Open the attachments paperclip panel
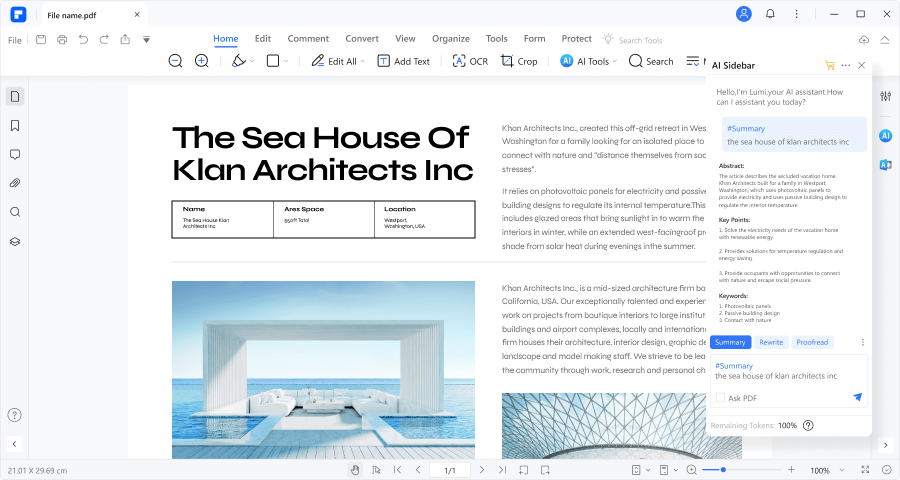Screen dimensions: 900x480 click(x=15, y=183)
